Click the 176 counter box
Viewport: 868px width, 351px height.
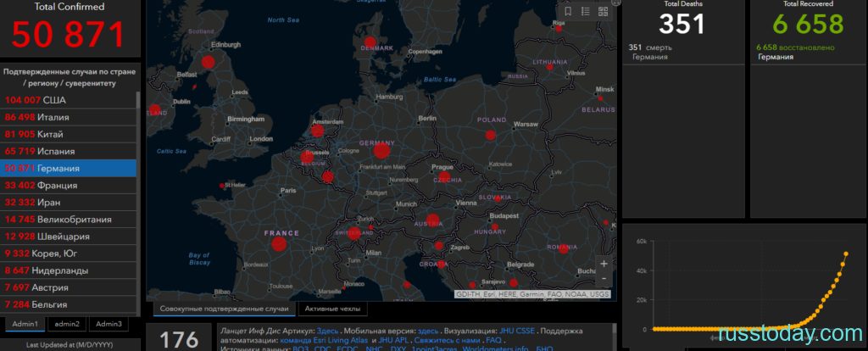pyautogui.click(x=178, y=339)
